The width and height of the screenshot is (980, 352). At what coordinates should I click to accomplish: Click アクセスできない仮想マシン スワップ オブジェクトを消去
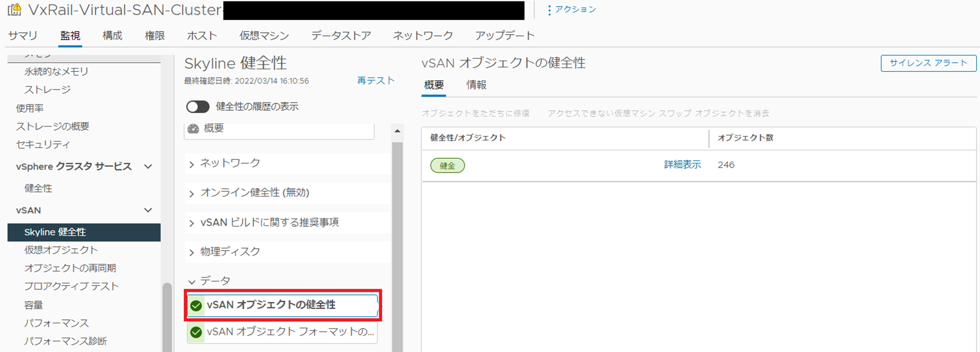(x=658, y=113)
